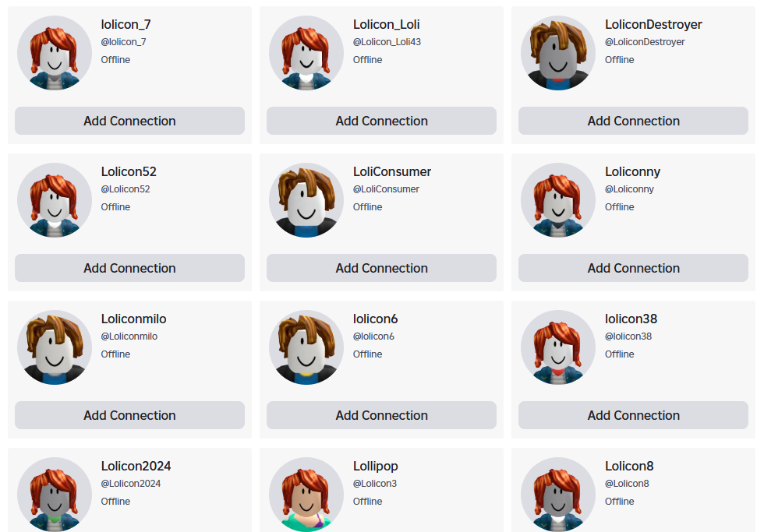
Task: Open the avatar of lolicon_7
Action: coord(55,53)
